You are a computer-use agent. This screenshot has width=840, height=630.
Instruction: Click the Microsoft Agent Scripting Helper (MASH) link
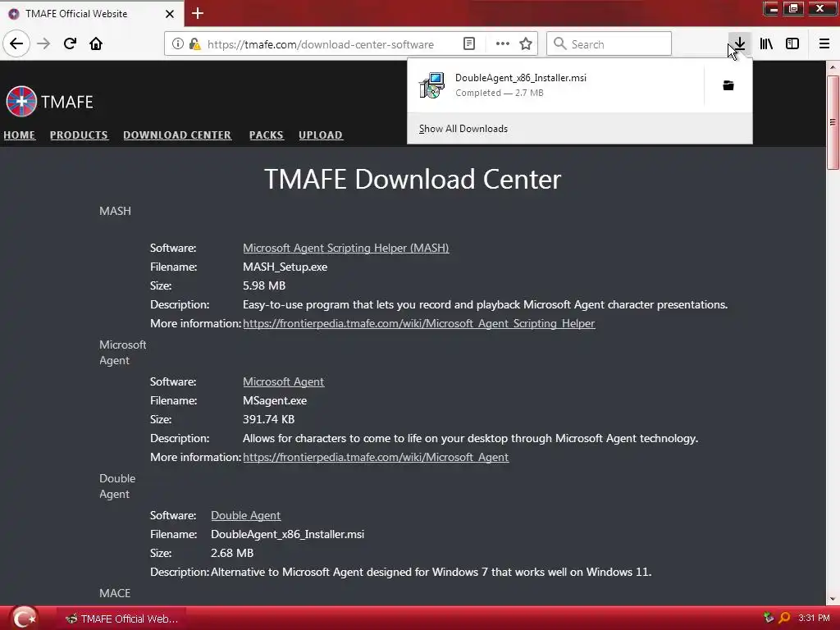click(x=346, y=248)
